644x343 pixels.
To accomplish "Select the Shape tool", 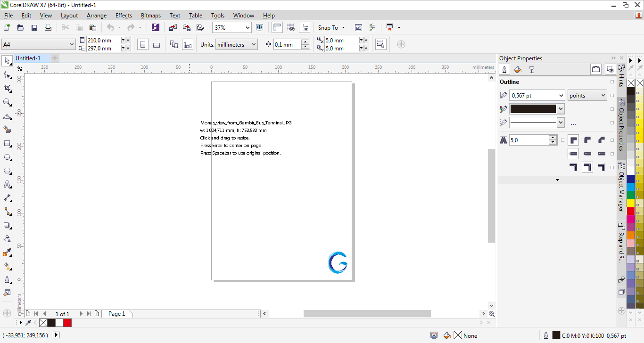I will (7, 75).
